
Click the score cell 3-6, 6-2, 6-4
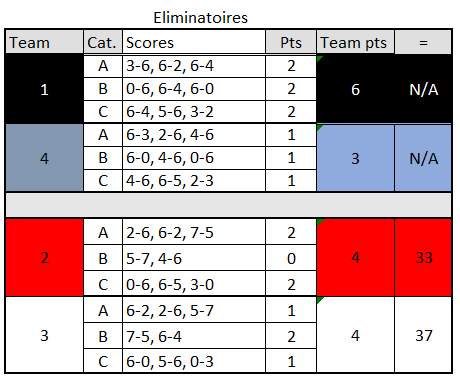tap(194, 66)
